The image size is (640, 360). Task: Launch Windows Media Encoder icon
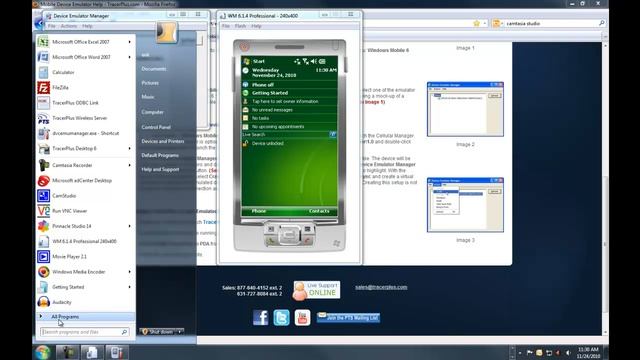pyautogui.click(x=43, y=272)
